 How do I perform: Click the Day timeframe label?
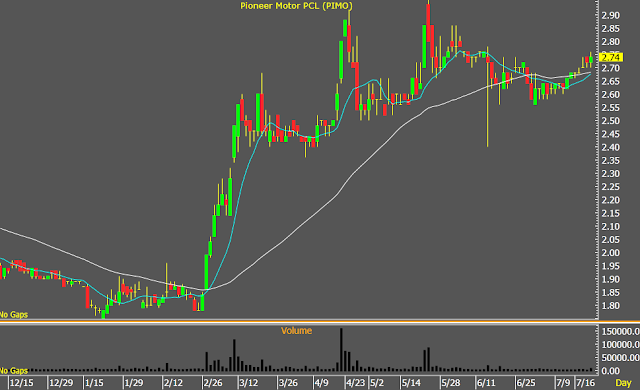click(x=623, y=383)
